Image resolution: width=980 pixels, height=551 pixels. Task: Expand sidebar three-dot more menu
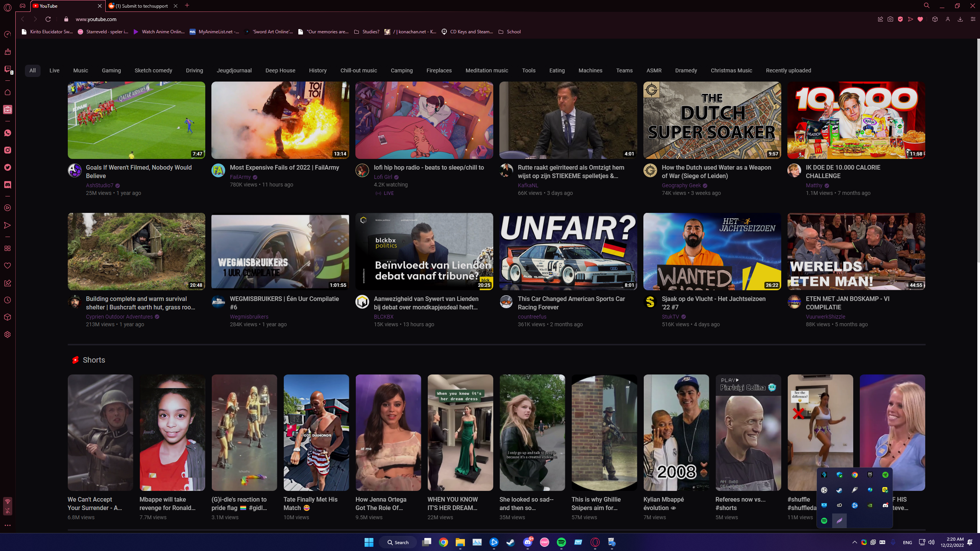[x=7, y=525]
